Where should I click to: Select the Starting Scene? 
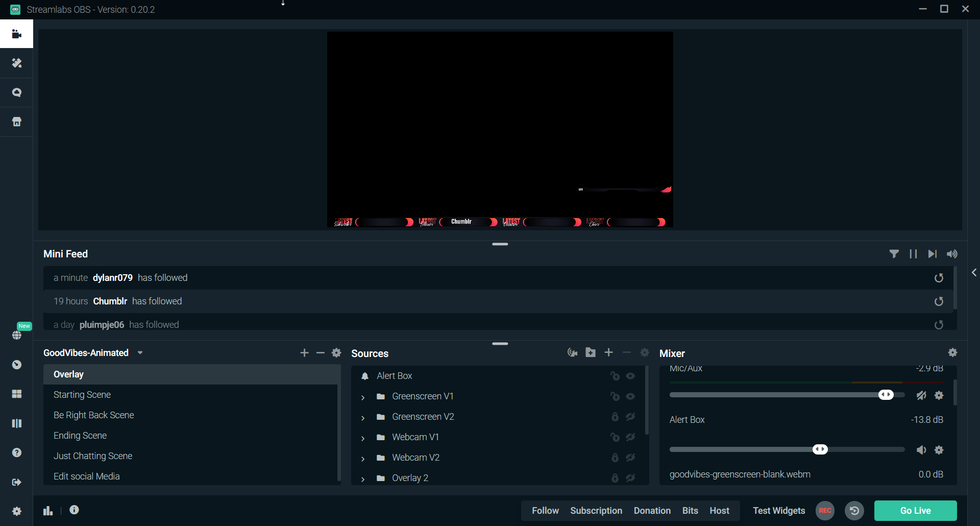(x=82, y=395)
